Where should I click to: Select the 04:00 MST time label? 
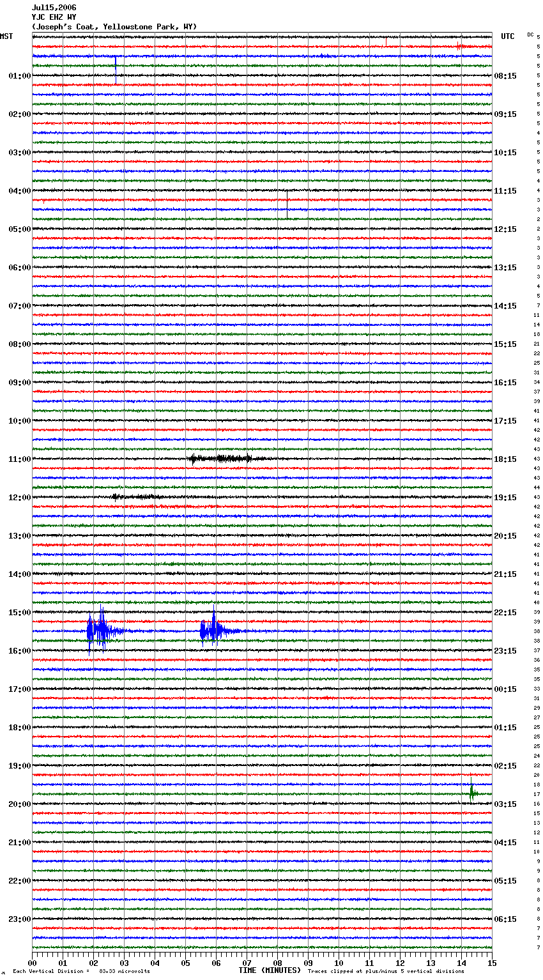[x=19, y=191]
